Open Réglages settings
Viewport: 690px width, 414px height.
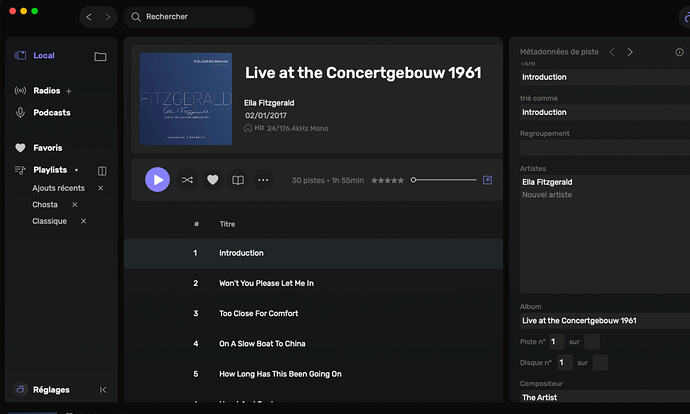51,390
